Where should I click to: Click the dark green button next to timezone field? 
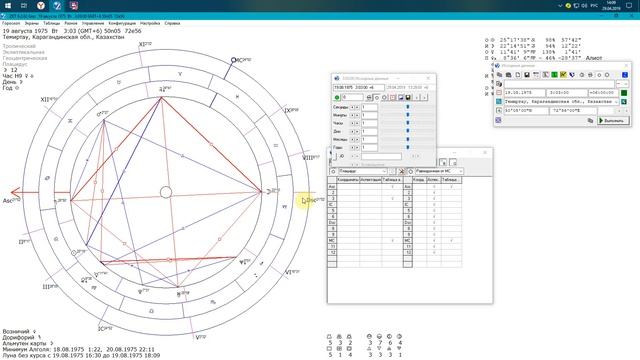(624, 93)
